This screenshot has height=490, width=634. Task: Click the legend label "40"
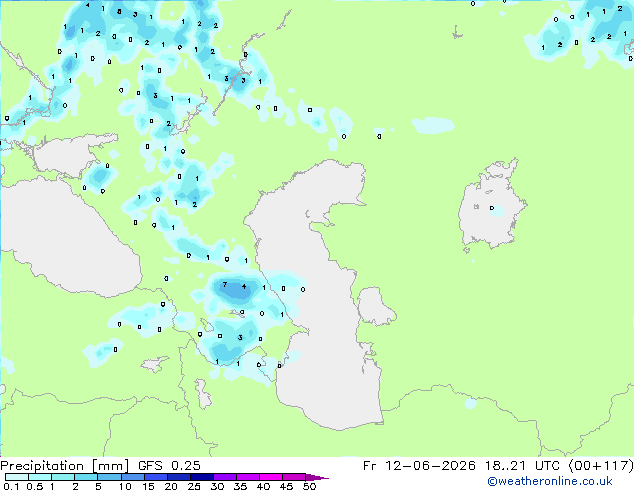(x=263, y=486)
